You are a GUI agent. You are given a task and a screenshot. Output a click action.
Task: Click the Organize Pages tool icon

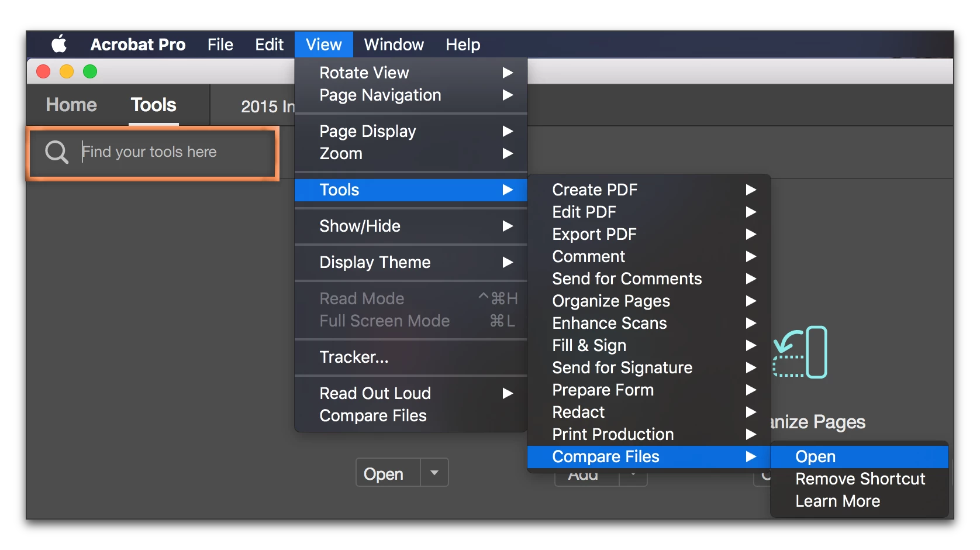[800, 352]
